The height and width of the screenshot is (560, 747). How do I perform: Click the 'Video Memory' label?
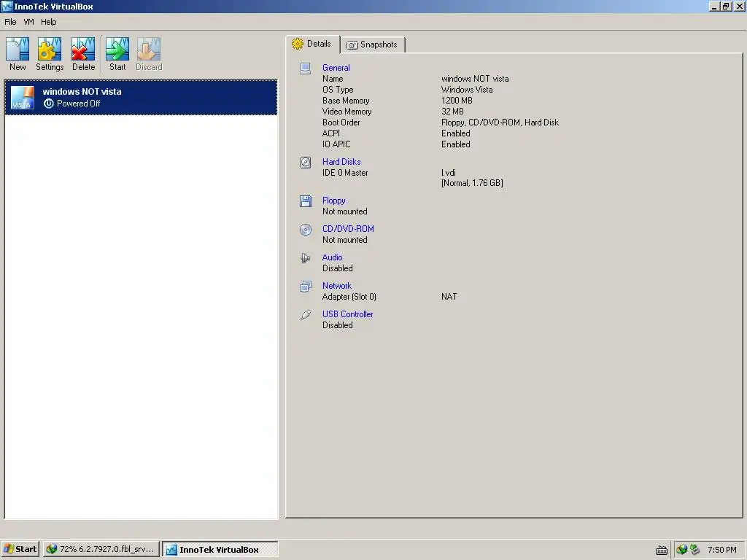(x=347, y=112)
